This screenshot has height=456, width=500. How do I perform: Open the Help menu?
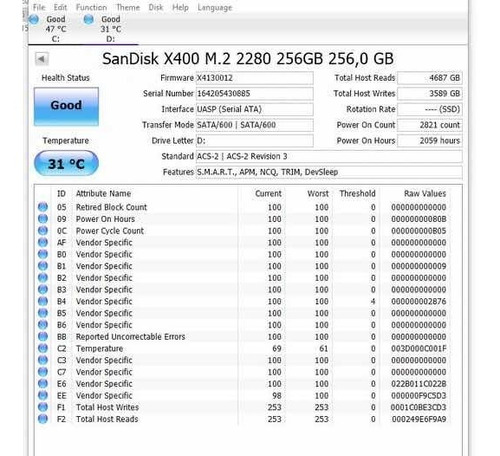point(180,7)
